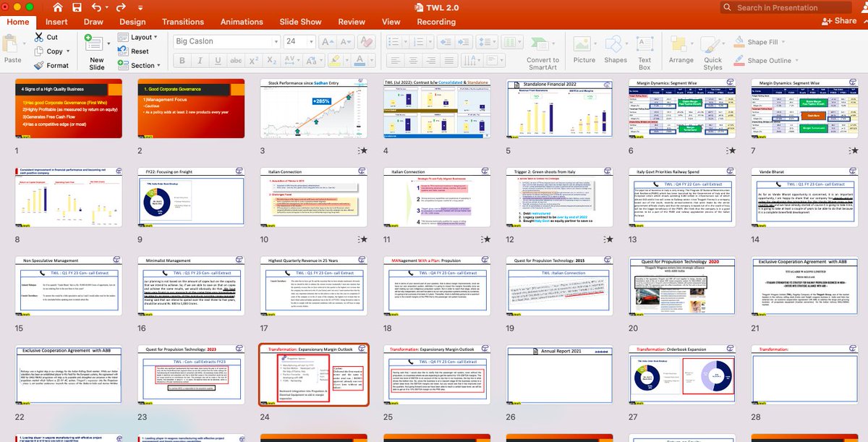Insert a Picture

pyautogui.click(x=584, y=51)
